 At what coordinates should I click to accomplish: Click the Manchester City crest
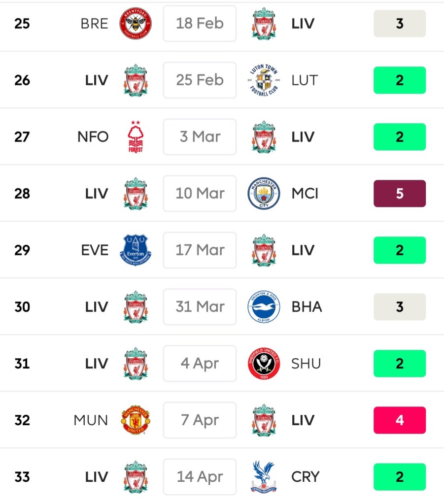[x=264, y=194]
